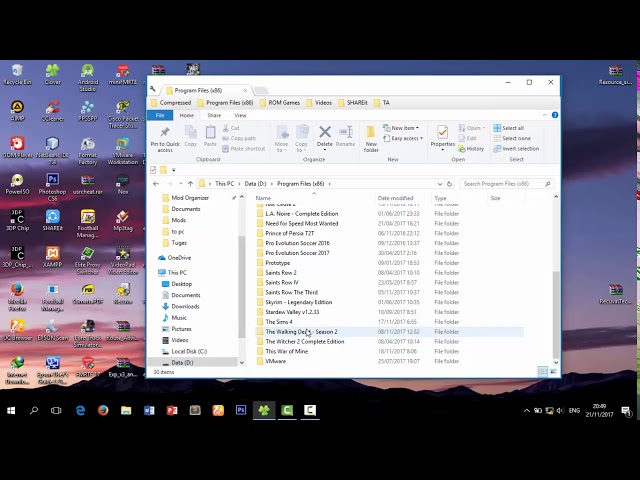Open a new Clover tab
This screenshot has height=480, width=640.
[x=261, y=90]
